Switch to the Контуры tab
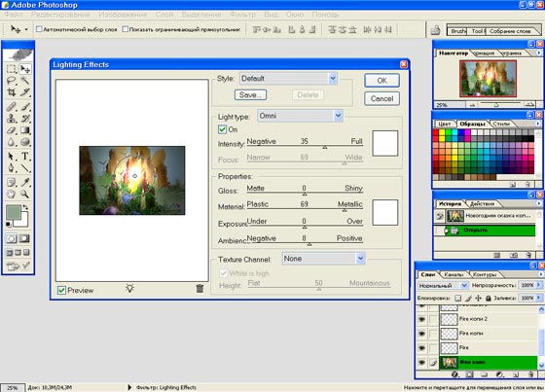The width and height of the screenshot is (545, 392). 485,274
